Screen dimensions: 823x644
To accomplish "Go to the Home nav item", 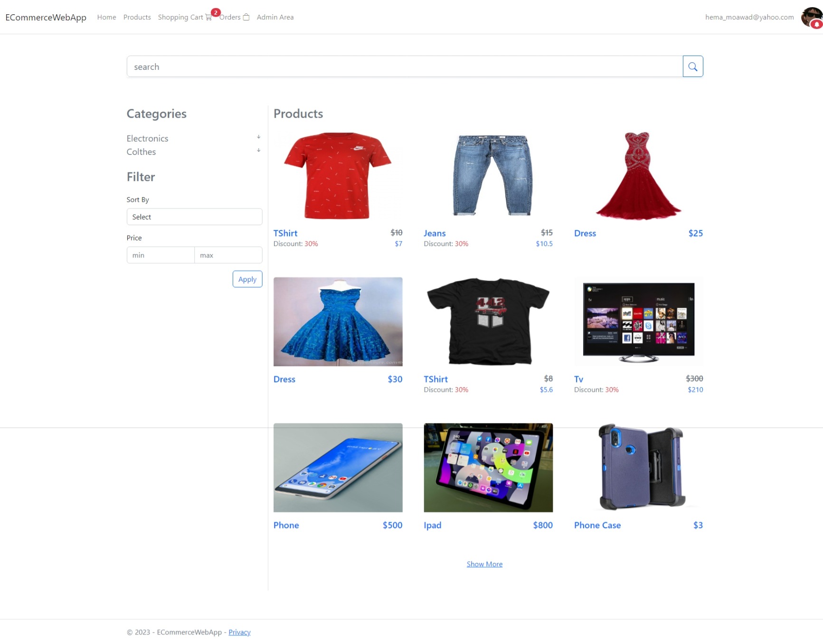I will point(106,17).
